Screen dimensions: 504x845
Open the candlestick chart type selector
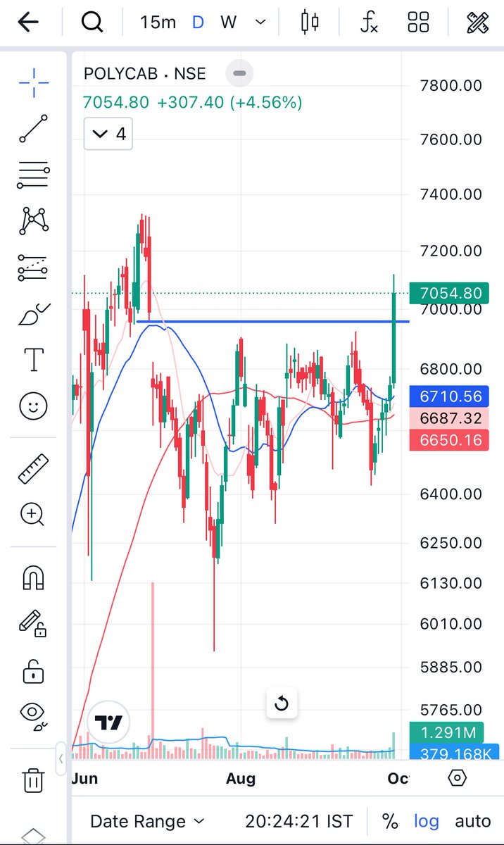[309, 23]
